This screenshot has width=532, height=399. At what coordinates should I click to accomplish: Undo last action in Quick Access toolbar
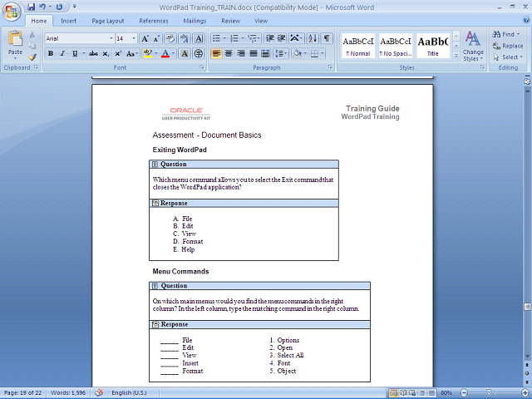click(x=42, y=7)
